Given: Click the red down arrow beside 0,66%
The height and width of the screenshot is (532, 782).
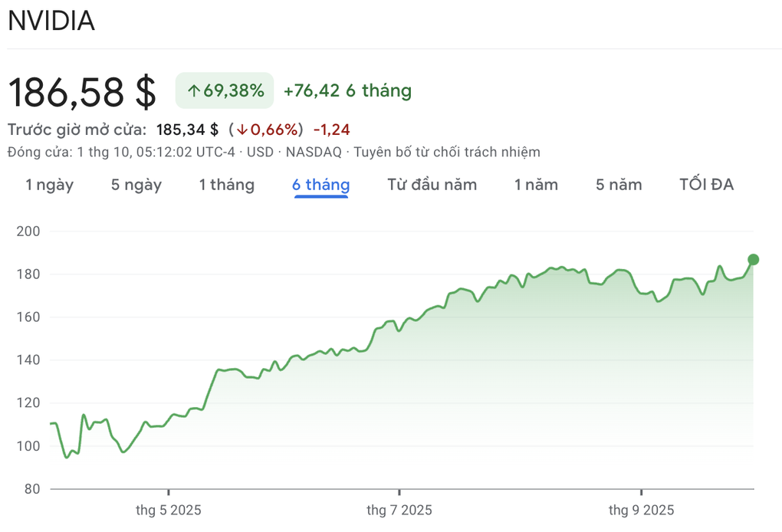Looking at the screenshot, I should 242,130.
